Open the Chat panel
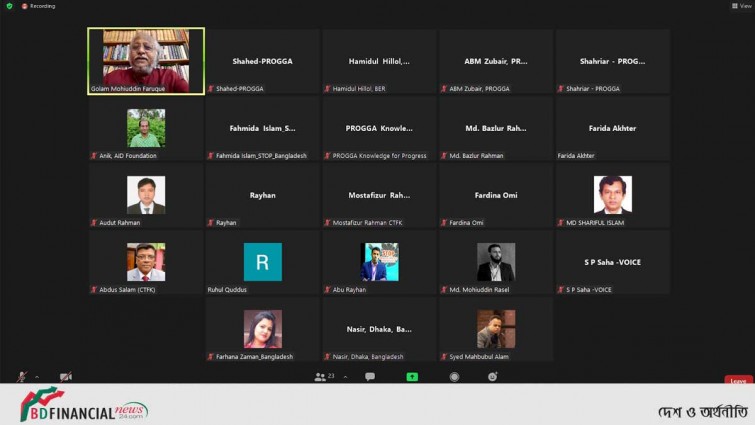Image resolution: width=755 pixels, height=425 pixels. (x=369, y=377)
